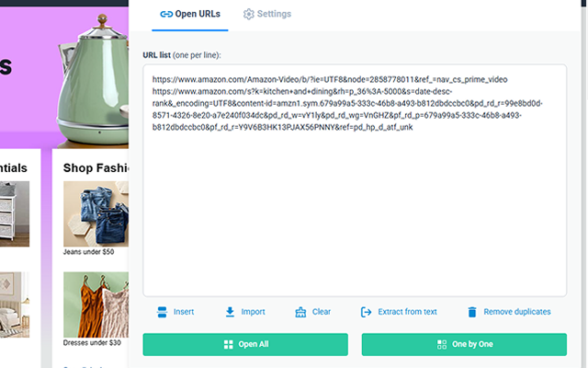
Task: Click the grid icon on Open All
Action: pyautogui.click(x=229, y=344)
